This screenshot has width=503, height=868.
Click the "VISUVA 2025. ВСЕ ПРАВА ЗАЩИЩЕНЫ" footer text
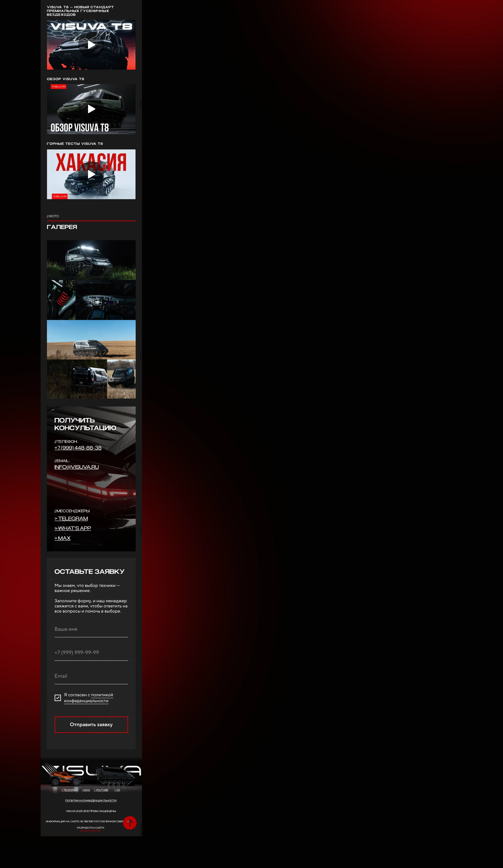[x=91, y=811]
